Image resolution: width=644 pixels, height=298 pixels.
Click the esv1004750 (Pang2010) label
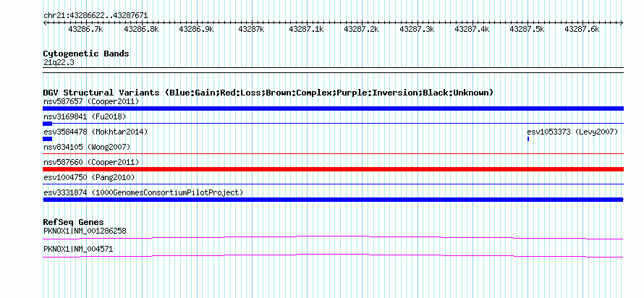click(x=89, y=177)
